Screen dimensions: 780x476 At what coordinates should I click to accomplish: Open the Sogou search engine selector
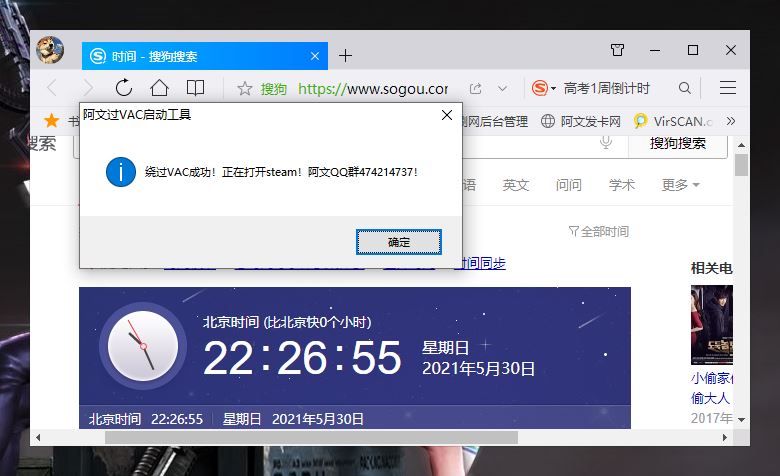pos(543,88)
